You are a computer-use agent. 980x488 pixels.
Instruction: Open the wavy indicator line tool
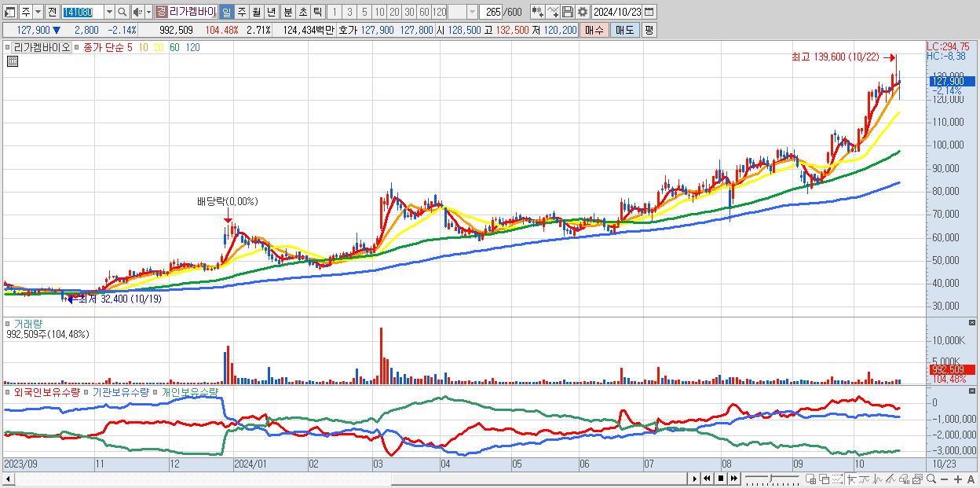865,479
